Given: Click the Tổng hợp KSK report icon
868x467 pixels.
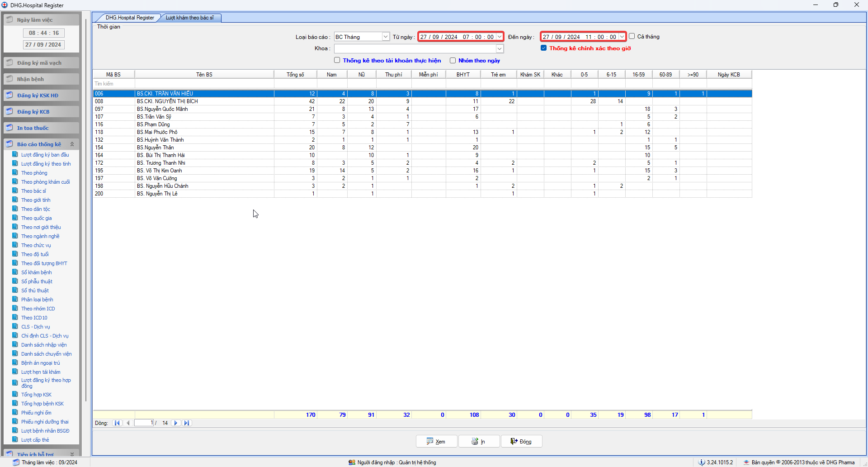Looking at the screenshot, I should 15,394.
